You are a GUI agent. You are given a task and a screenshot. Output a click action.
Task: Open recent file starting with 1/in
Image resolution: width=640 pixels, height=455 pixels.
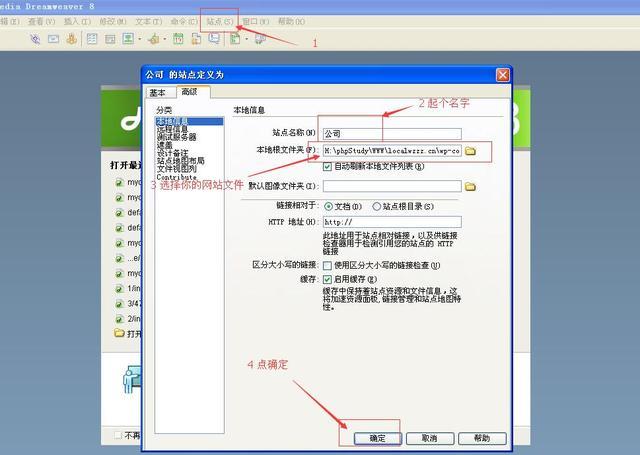coord(128,289)
